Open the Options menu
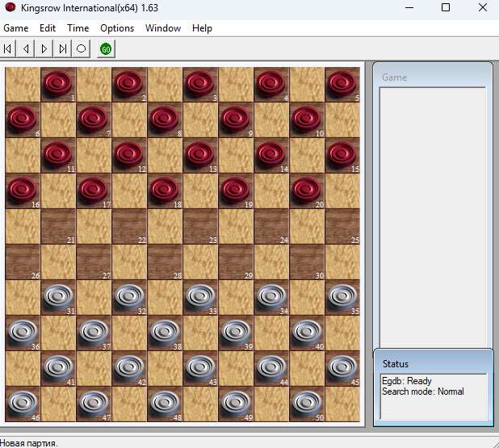Image resolution: width=499 pixels, height=448 pixels. [x=117, y=28]
